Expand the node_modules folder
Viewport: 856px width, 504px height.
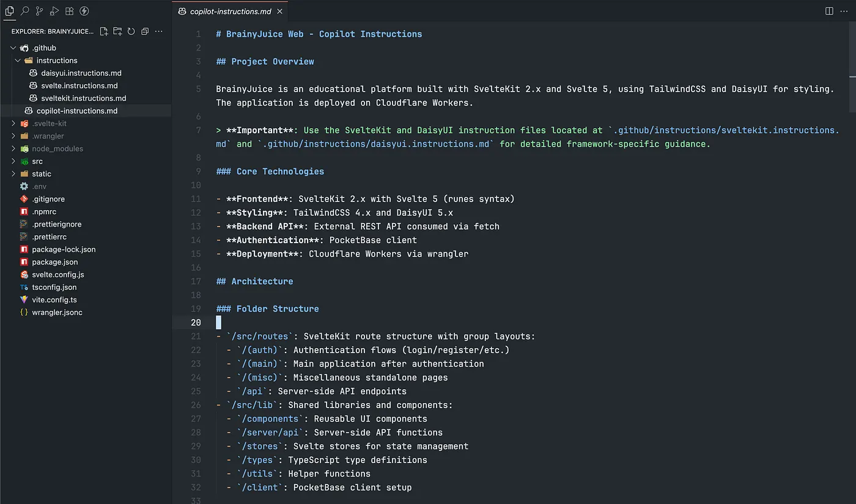coord(13,148)
